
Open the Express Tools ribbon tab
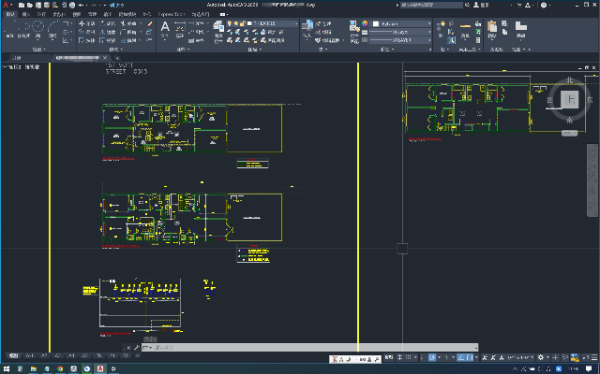click(171, 14)
